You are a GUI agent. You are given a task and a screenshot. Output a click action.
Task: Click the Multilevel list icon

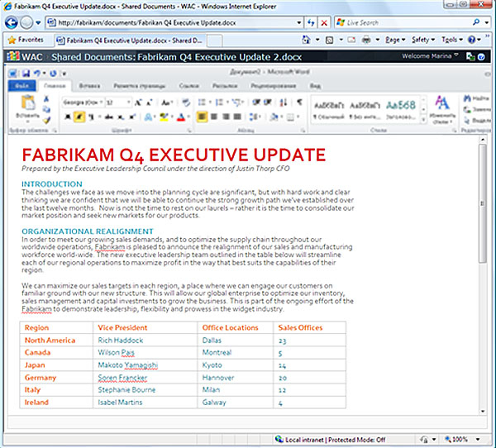(236, 102)
